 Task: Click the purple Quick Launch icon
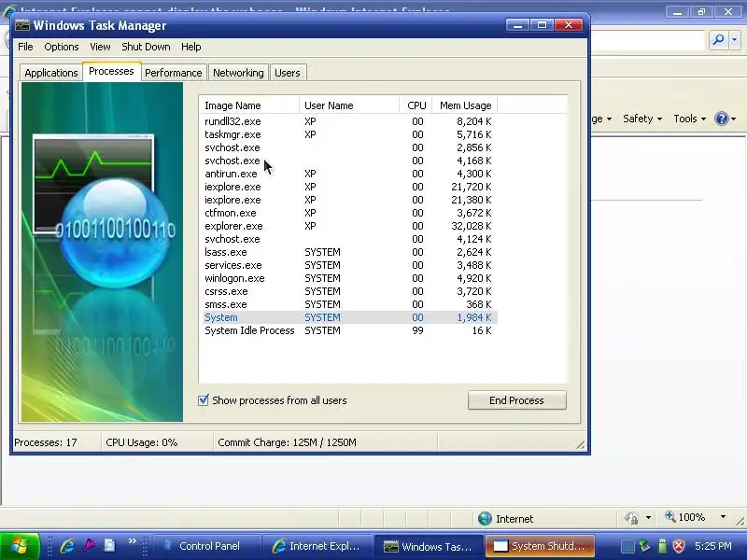click(x=89, y=545)
